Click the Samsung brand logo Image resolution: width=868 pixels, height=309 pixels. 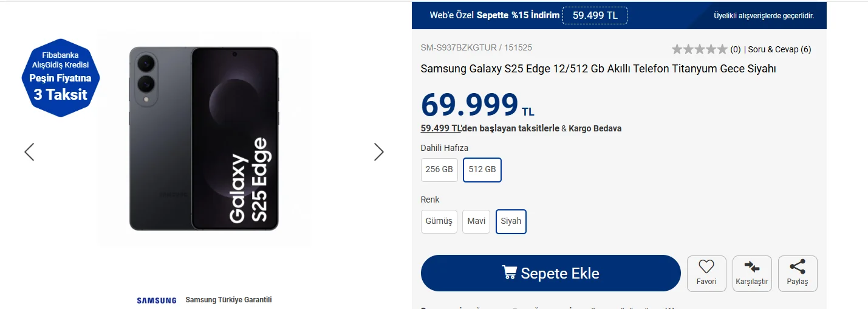tap(157, 300)
